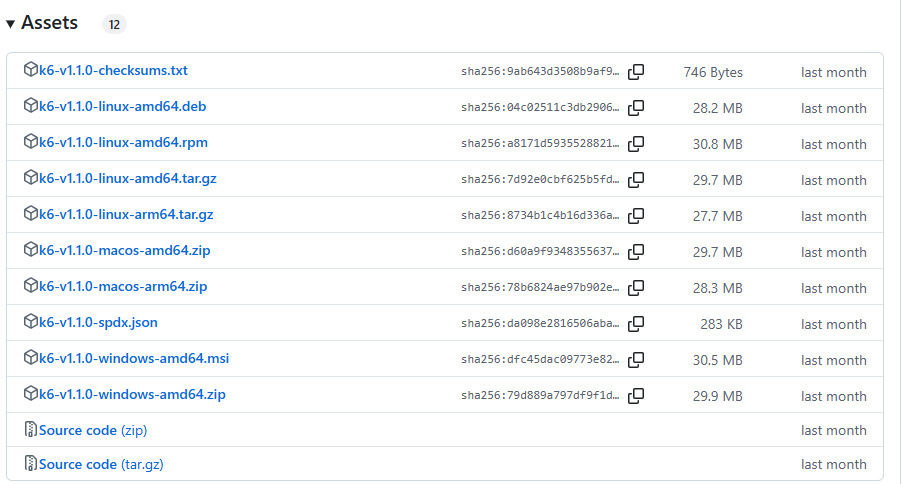909x484 pixels.
Task: Click package icon beside k6-v1.1.0-checksums.txt
Action: (31, 70)
